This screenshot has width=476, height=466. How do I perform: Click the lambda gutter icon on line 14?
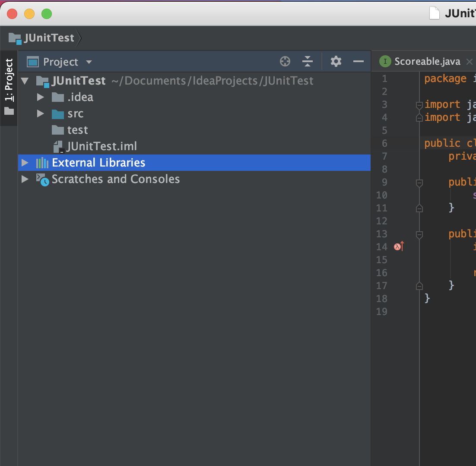[399, 246]
